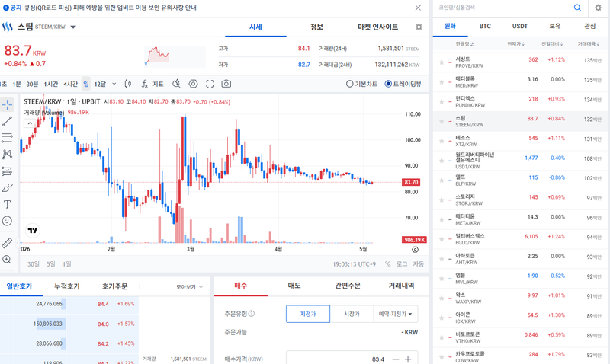
Task: Click the TradingView logo on chart
Action: (33, 231)
